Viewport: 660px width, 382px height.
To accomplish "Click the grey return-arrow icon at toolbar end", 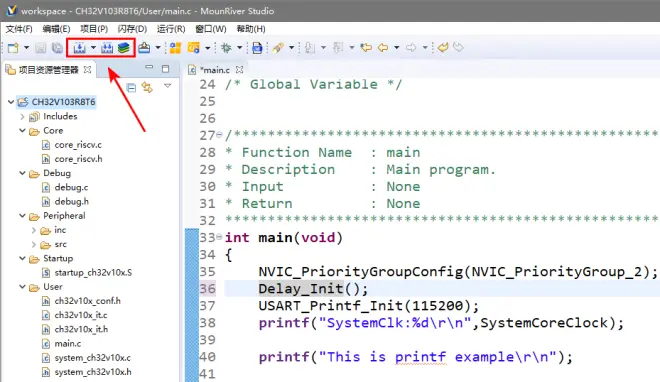I will 458,48.
